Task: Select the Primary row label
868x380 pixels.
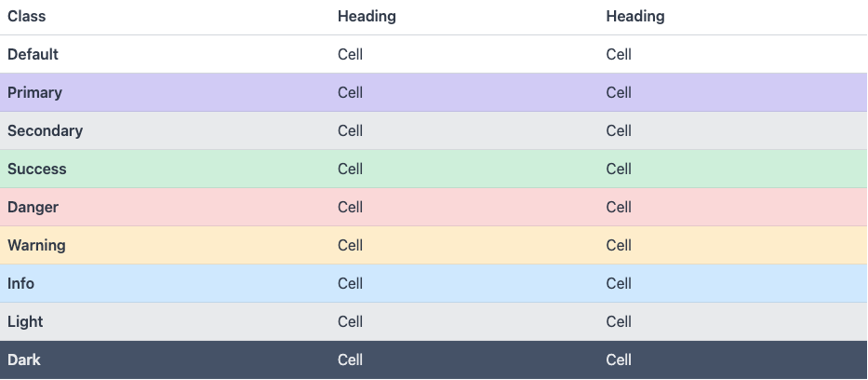Action: coord(34,92)
